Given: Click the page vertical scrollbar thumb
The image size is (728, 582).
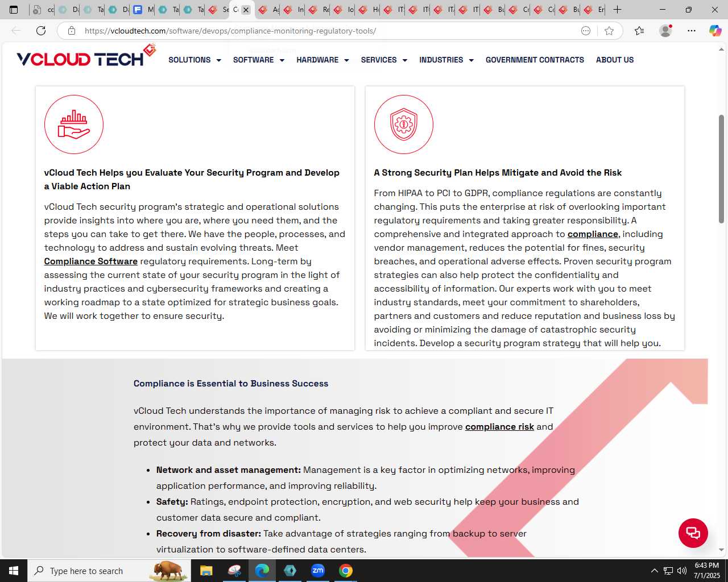Looking at the screenshot, I should coord(721,169).
